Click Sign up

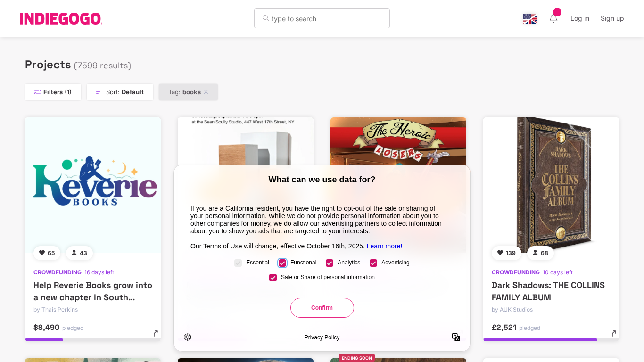click(x=612, y=18)
